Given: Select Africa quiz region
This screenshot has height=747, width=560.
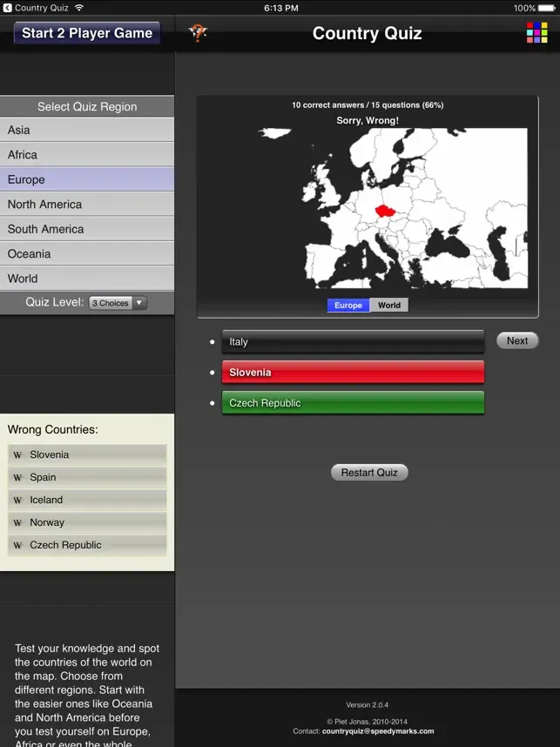Looking at the screenshot, I should click(87, 154).
